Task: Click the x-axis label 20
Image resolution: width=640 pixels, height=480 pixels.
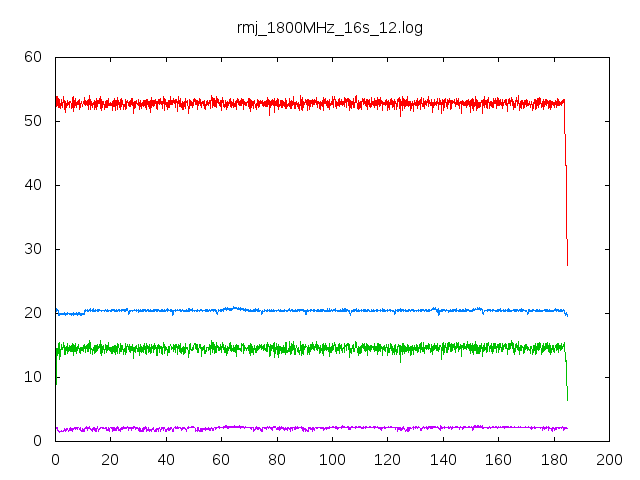Action: point(110,460)
